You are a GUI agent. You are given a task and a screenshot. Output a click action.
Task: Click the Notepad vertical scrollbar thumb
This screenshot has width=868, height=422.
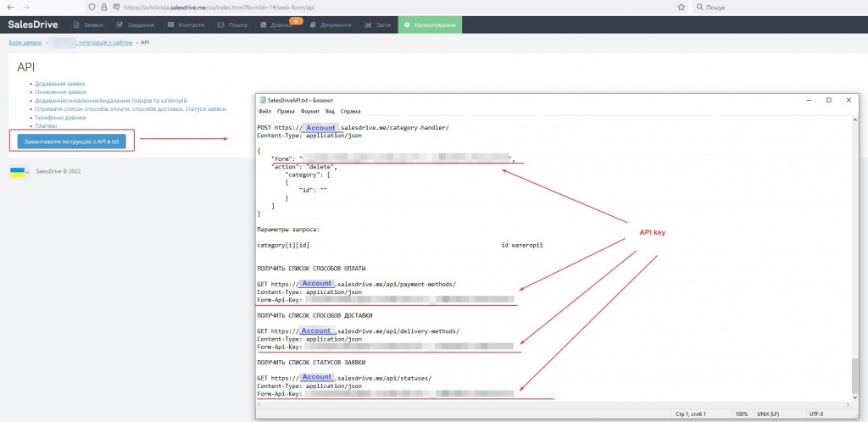(854, 375)
